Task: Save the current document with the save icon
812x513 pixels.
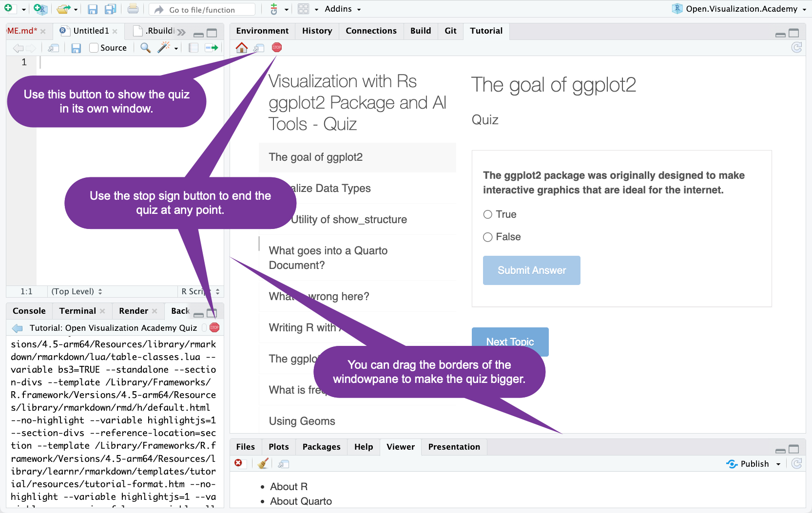Action: pyautogui.click(x=92, y=8)
